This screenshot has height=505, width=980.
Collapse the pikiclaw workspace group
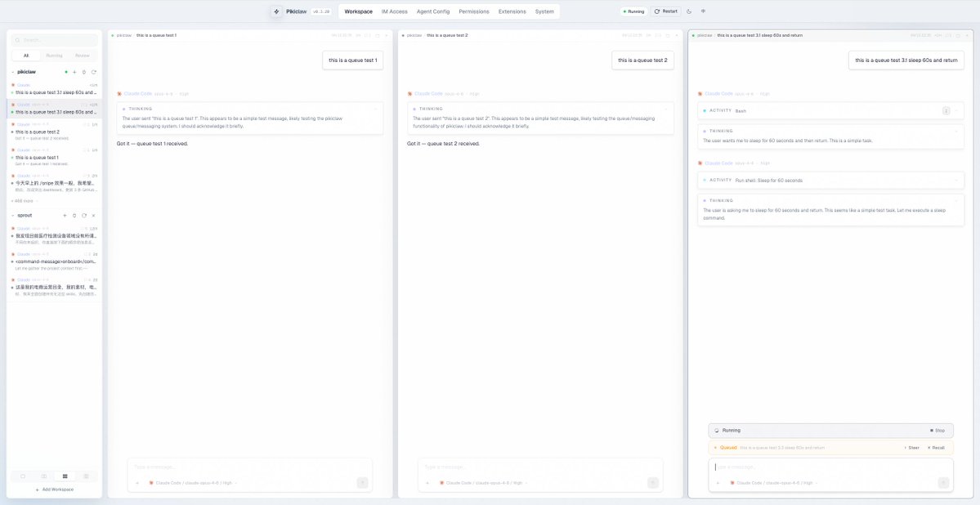coord(13,72)
